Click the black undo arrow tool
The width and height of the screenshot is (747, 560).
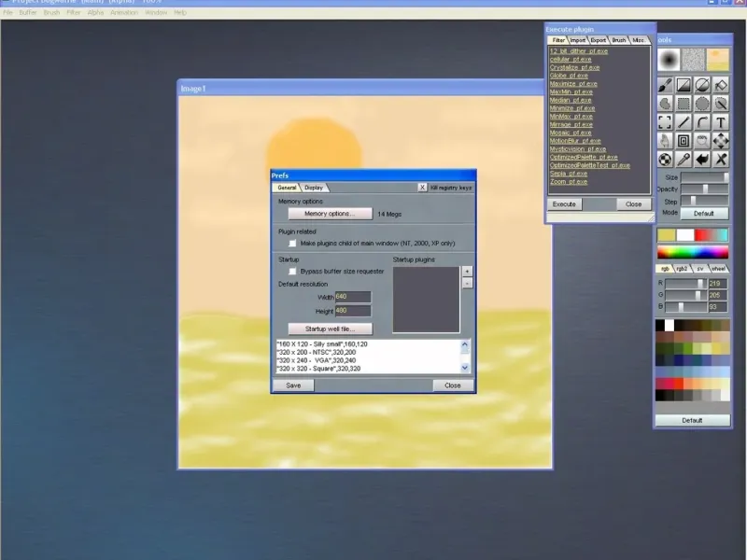click(x=702, y=160)
